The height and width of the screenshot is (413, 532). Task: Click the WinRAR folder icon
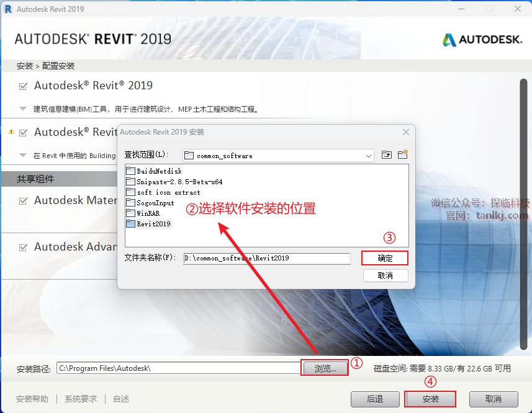pos(130,213)
